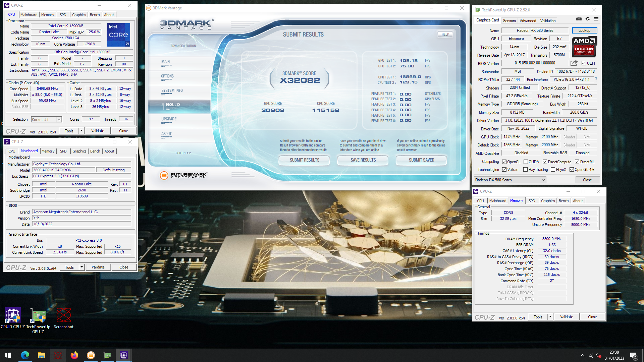Click SUBMIT RESULTS button
This screenshot has height=362, width=644.
click(x=304, y=160)
